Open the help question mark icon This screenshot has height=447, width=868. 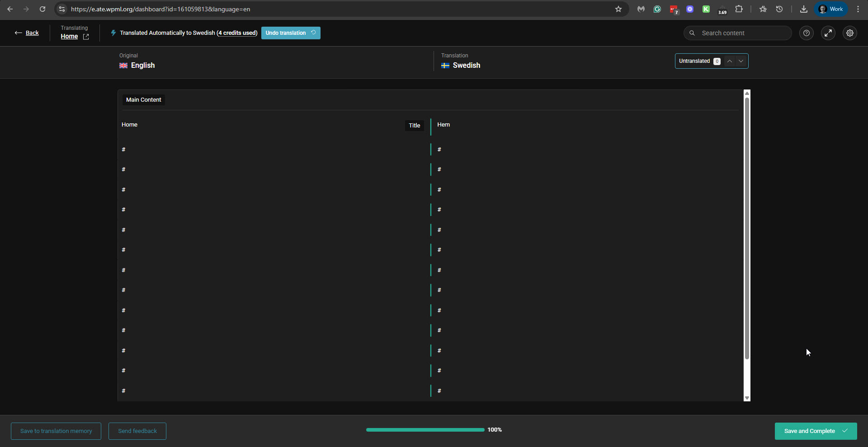[x=806, y=33]
